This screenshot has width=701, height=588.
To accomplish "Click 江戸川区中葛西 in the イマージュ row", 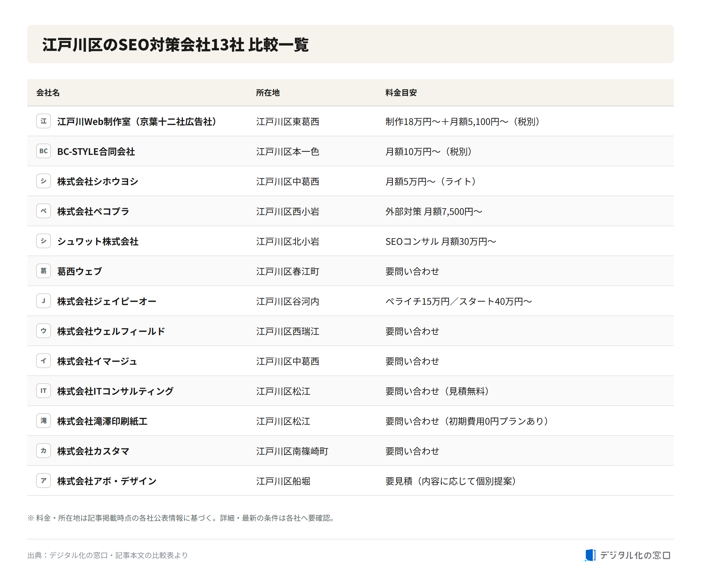I will click(x=288, y=361).
